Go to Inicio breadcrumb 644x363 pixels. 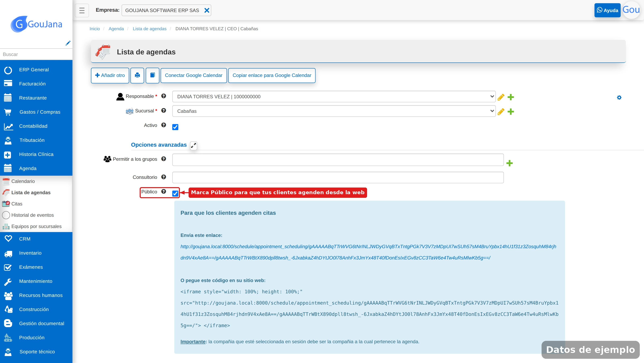point(95,29)
